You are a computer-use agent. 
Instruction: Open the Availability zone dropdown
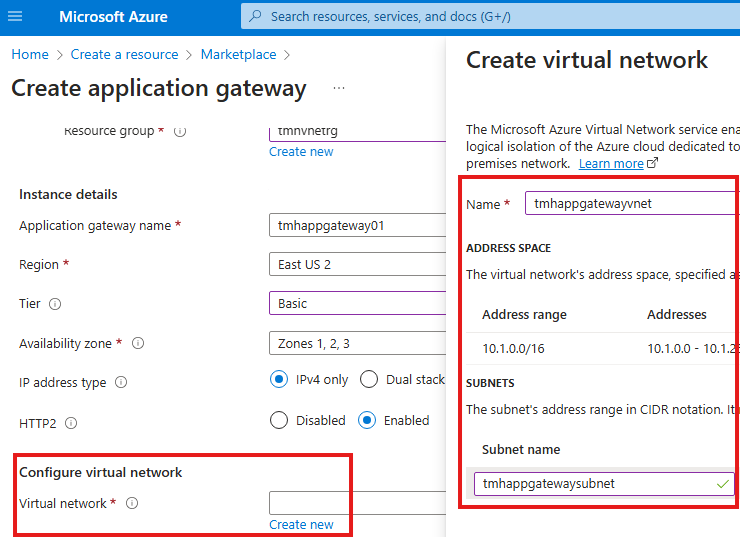coord(357,343)
